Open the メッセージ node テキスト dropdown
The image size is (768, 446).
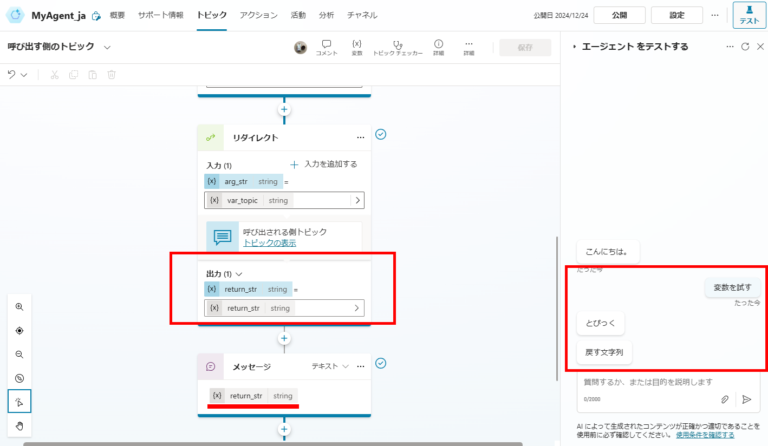330,366
